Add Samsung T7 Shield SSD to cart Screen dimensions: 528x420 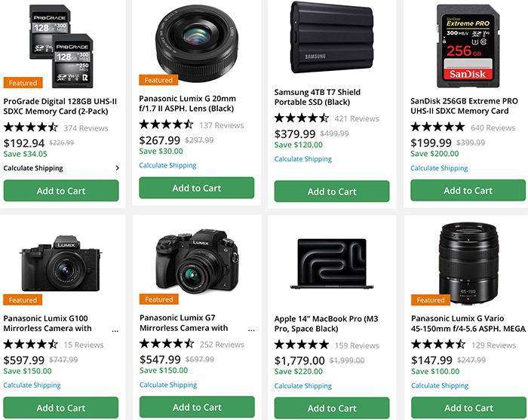[x=332, y=192]
